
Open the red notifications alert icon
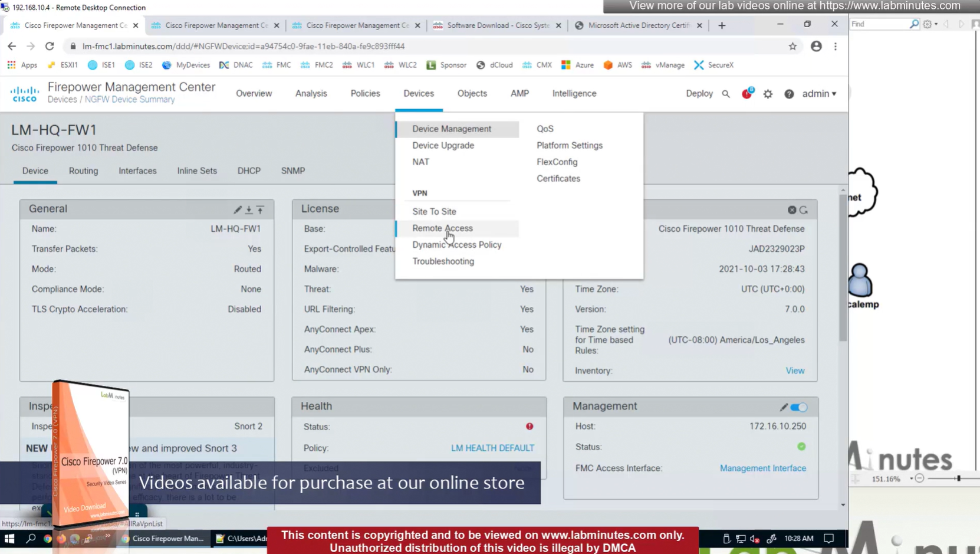(746, 94)
